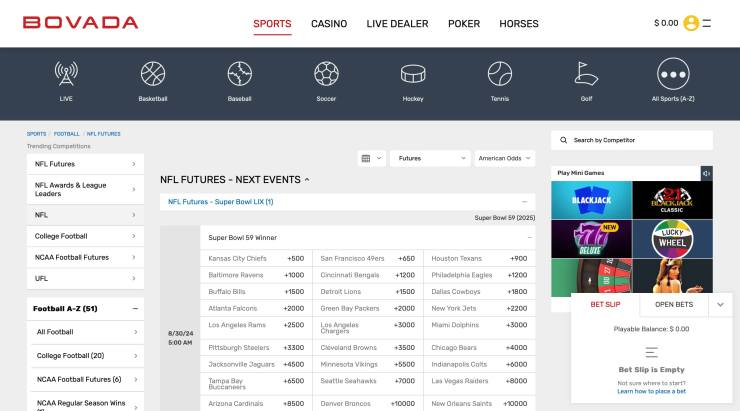Image resolution: width=740 pixels, height=411 pixels.
Task: Switch to the SPORTS tab
Action: point(272,24)
